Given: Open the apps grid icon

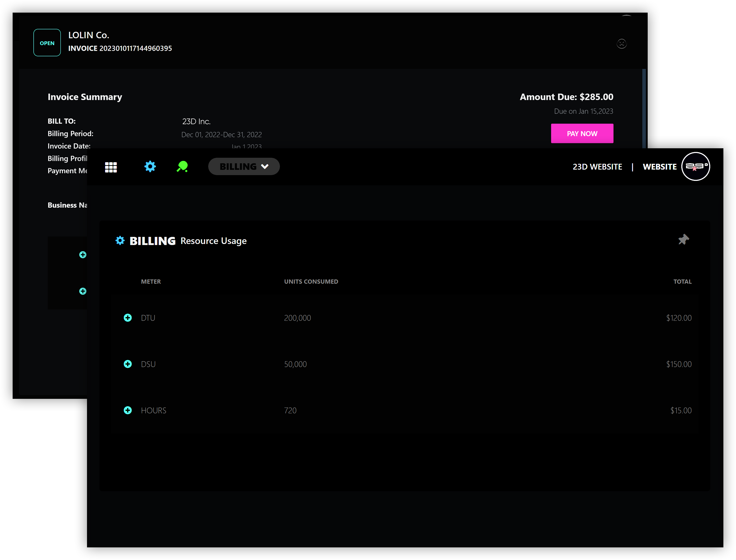Looking at the screenshot, I should click(x=111, y=167).
